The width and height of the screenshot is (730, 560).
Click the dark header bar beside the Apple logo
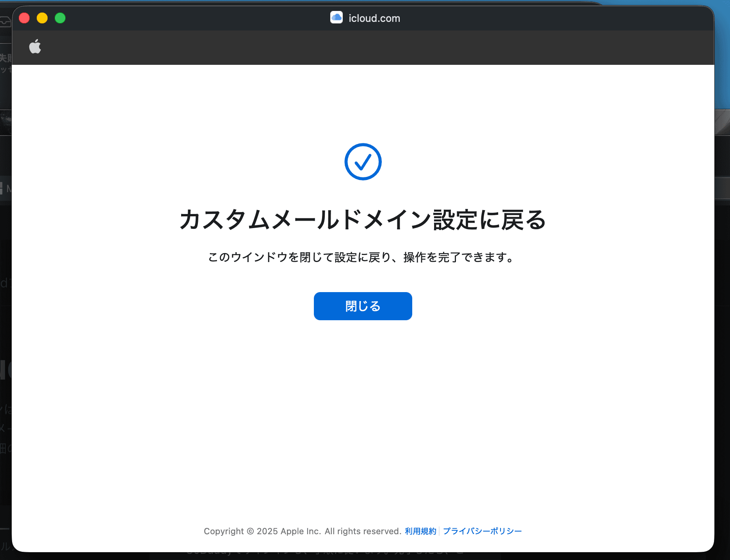point(351,48)
